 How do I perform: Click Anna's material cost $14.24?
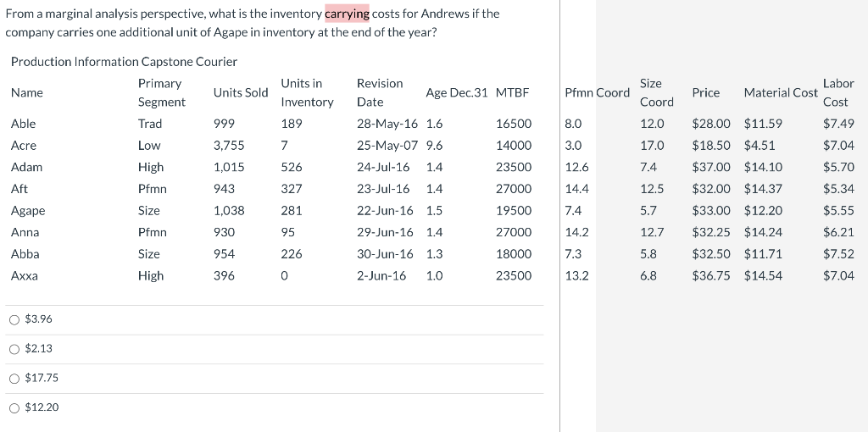764,232
